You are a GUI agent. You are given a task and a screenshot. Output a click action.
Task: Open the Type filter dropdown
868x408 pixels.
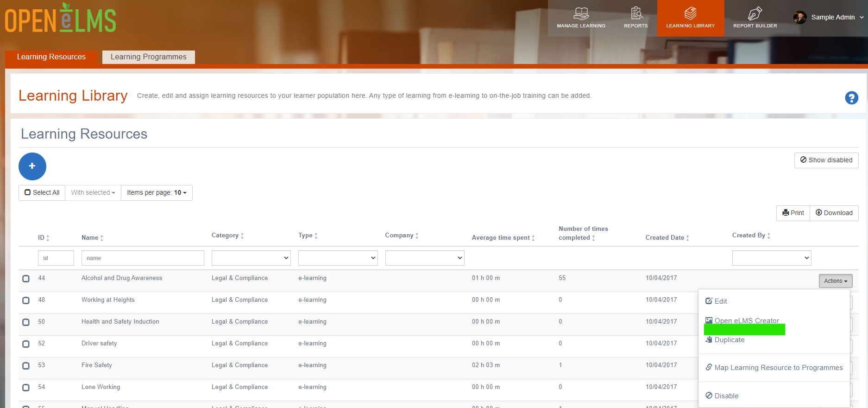click(x=338, y=258)
